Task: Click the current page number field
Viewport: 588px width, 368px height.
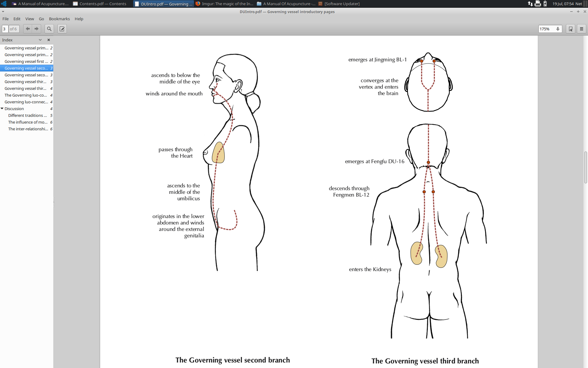Action: coord(5,29)
